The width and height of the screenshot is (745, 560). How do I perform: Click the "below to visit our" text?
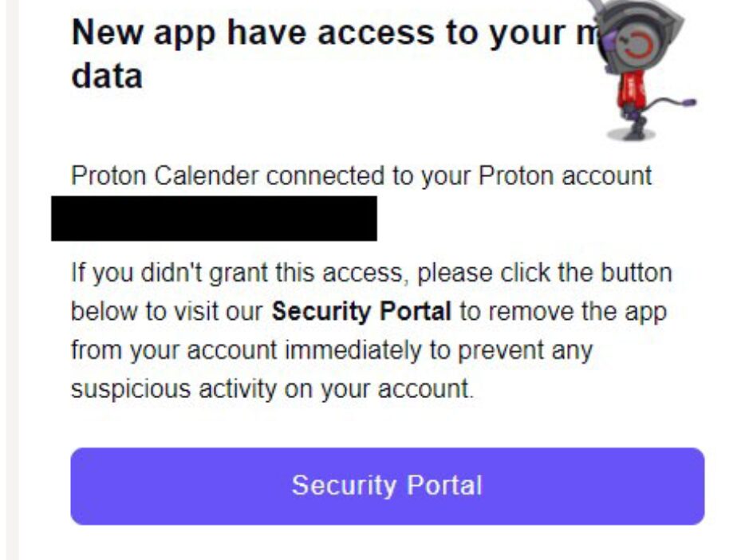pyautogui.click(x=167, y=312)
